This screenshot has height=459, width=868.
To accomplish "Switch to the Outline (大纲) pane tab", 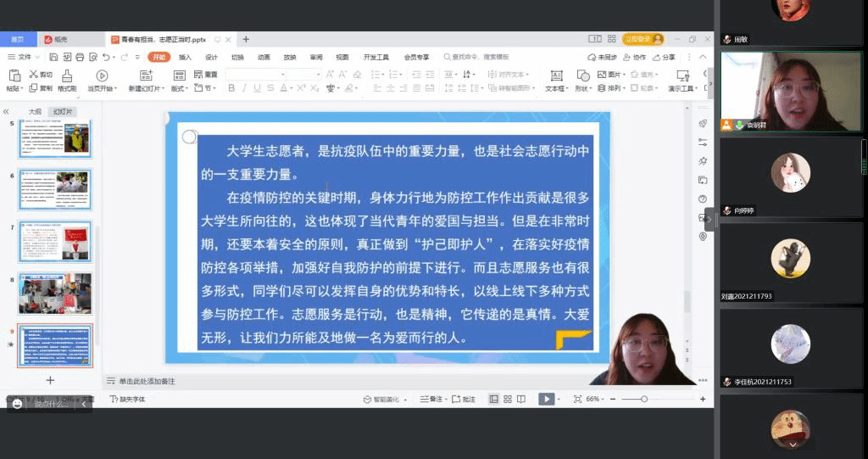I will point(35,111).
